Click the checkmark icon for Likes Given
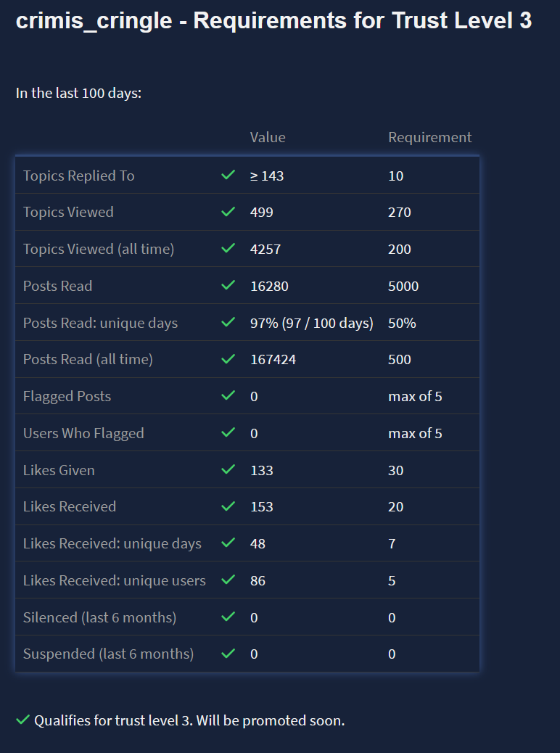The width and height of the screenshot is (560, 753). click(228, 470)
